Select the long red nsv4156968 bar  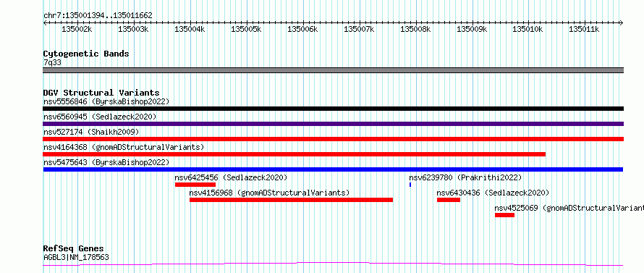pos(291,200)
